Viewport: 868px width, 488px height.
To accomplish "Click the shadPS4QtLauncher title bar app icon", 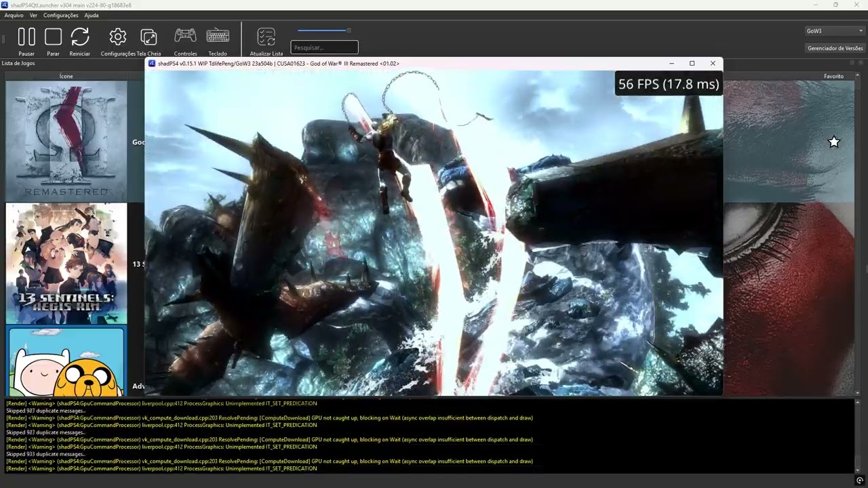I will tap(5, 5).
